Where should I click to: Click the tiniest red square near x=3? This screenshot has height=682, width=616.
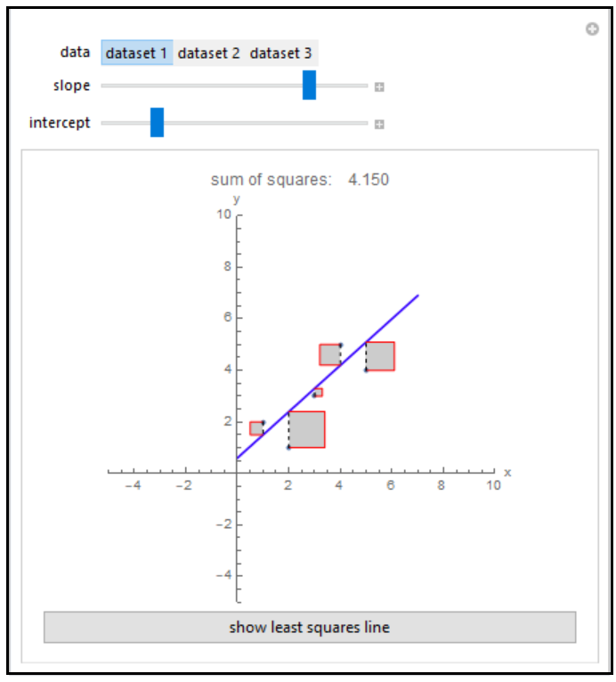coord(318,392)
